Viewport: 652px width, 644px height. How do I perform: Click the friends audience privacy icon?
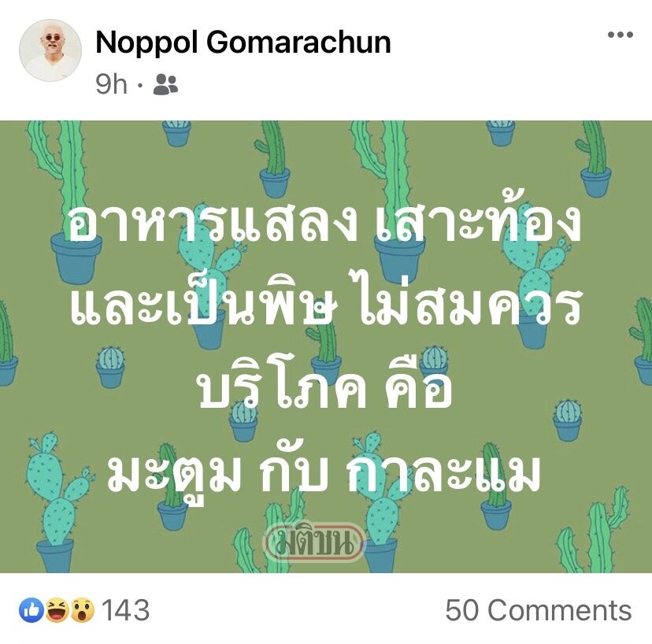(x=165, y=85)
